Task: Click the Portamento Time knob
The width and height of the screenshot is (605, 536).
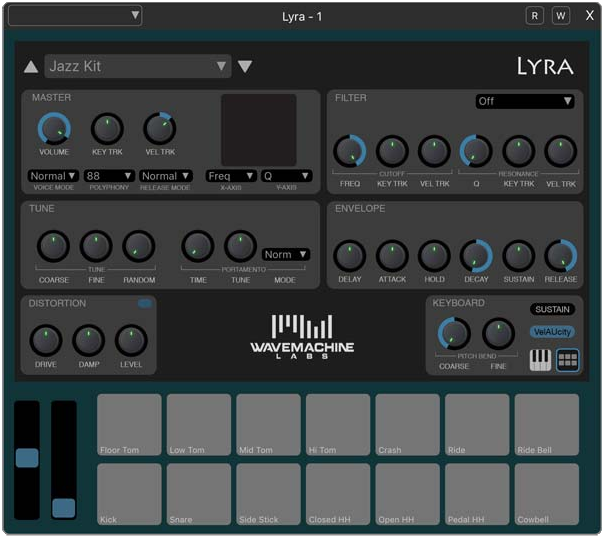Action: [198, 246]
